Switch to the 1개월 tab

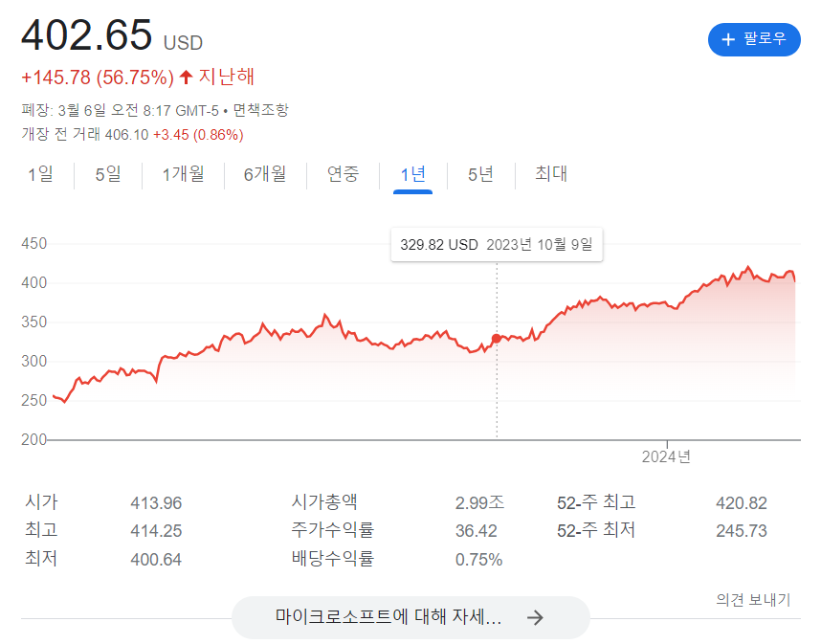[183, 174]
